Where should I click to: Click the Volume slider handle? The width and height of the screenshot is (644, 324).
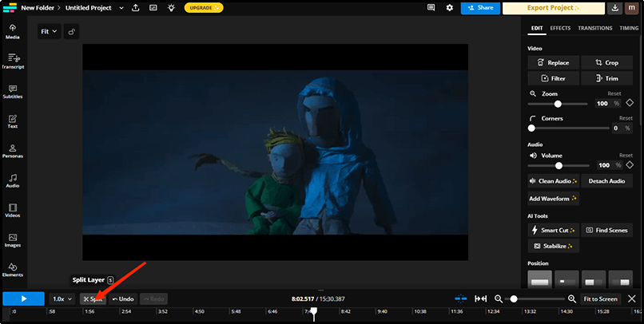(x=559, y=165)
